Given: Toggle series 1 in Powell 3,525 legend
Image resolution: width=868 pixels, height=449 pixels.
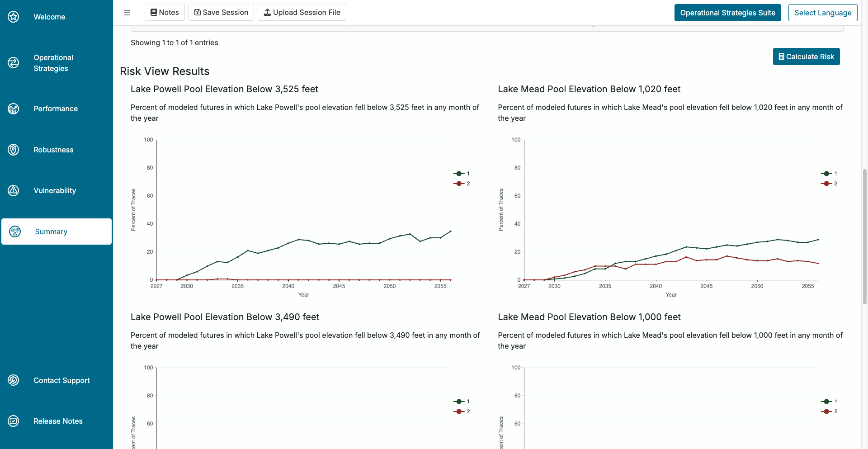Looking at the screenshot, I should click(462, 174).
